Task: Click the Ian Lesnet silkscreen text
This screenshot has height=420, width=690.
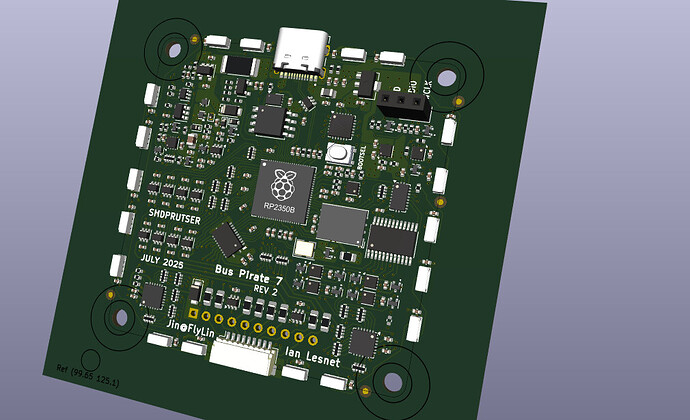Action: 313,357
